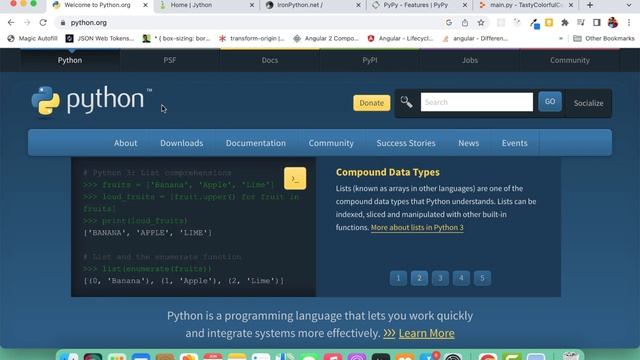Click the Chrome profile avatar
Screen dimensions: 640x360
click(613, 23)
